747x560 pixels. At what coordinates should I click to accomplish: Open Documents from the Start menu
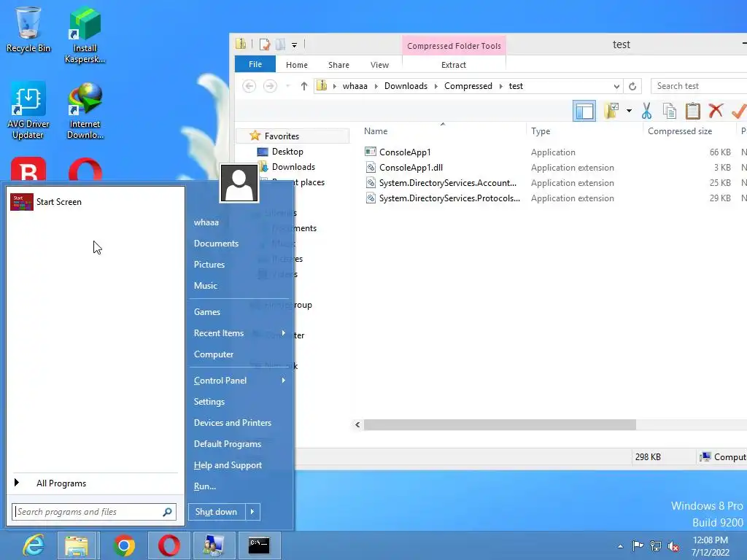[x=216, y=244]
